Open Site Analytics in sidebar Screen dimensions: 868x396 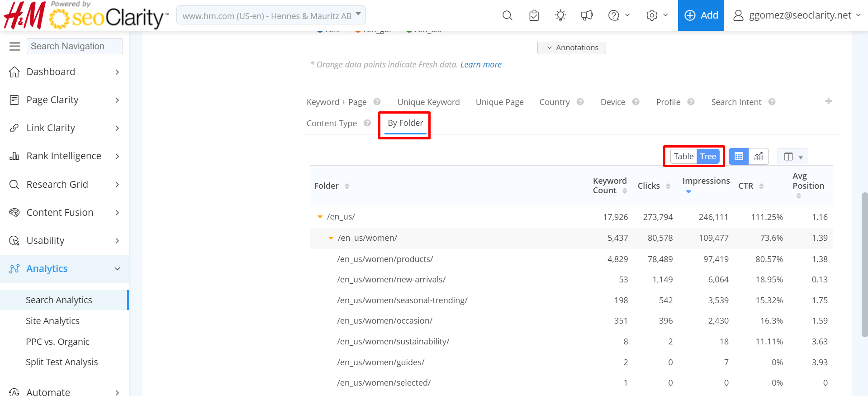coord(52,321)
